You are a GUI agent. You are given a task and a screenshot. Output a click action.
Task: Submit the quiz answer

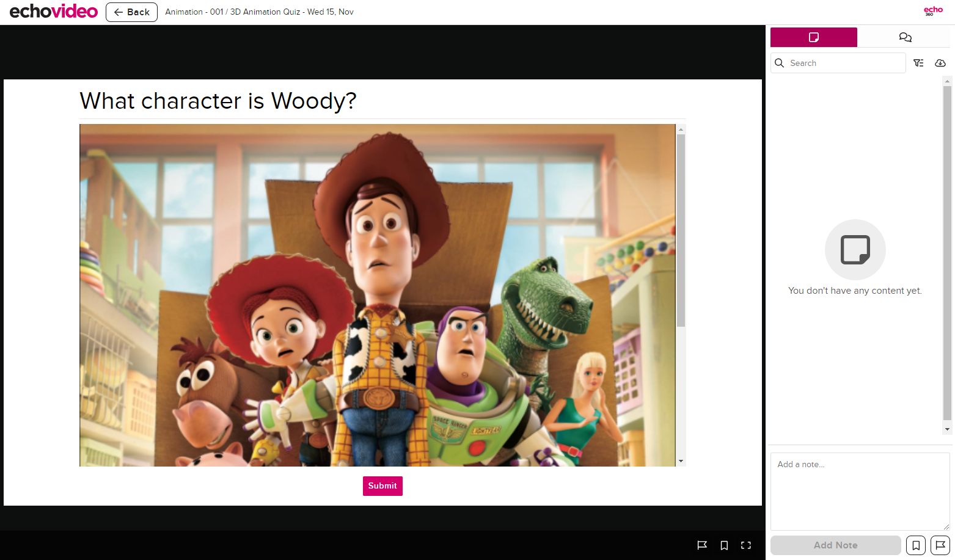[382, 486]
